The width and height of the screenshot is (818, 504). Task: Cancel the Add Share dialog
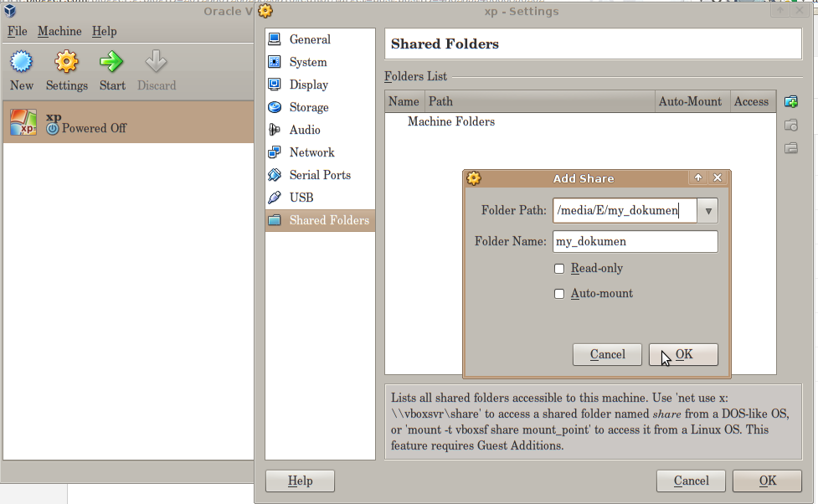(x=607, y=355)
